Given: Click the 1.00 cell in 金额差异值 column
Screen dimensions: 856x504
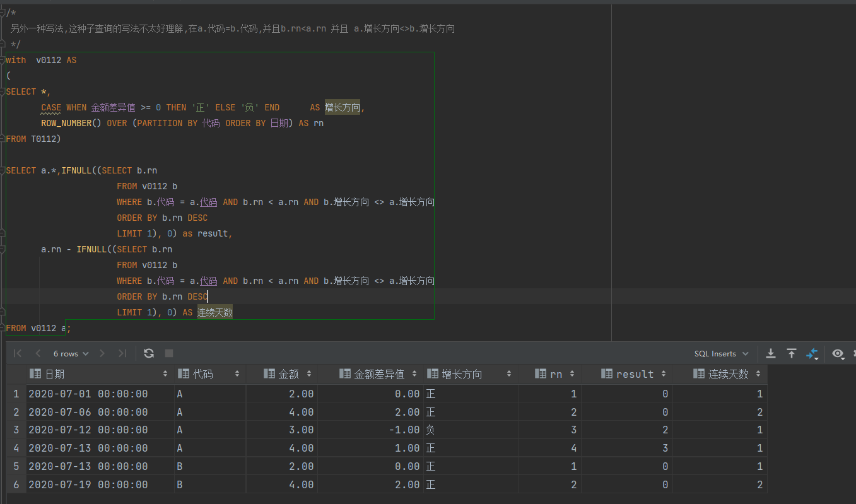Looking at the screenshot, I should [370, 448].
